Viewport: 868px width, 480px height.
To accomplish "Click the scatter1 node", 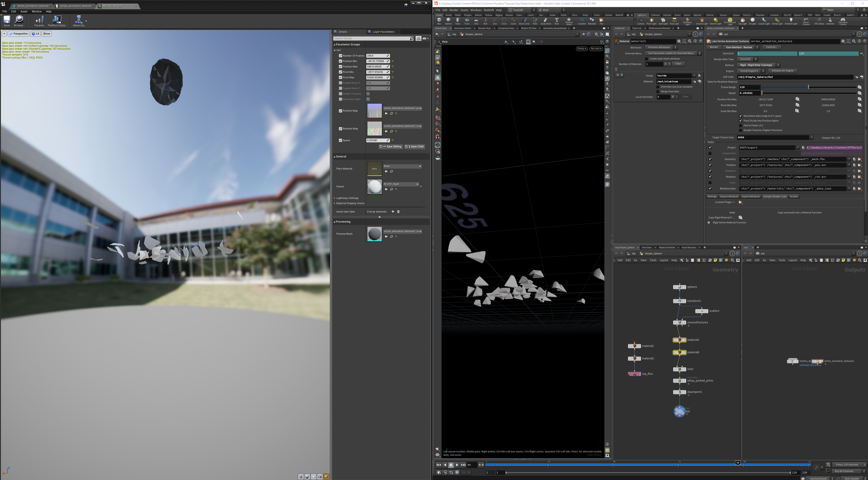I will (x=702, y=311).
